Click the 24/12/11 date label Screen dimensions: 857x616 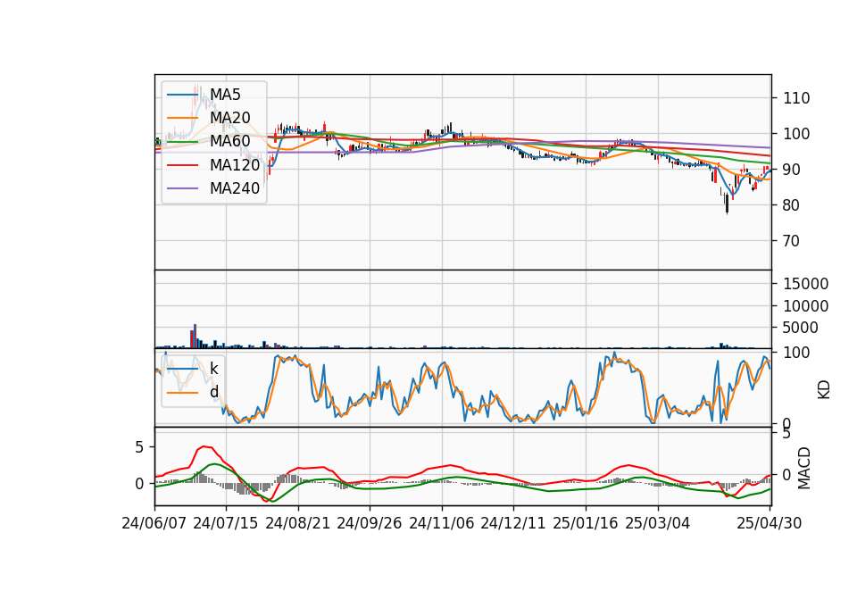pyautogui.click(x=513, y=523)
